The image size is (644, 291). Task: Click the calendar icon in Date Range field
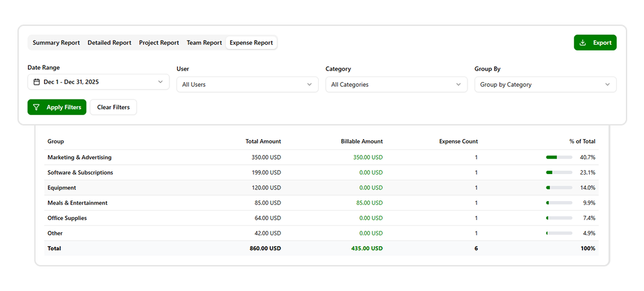(x=37, y=81)
